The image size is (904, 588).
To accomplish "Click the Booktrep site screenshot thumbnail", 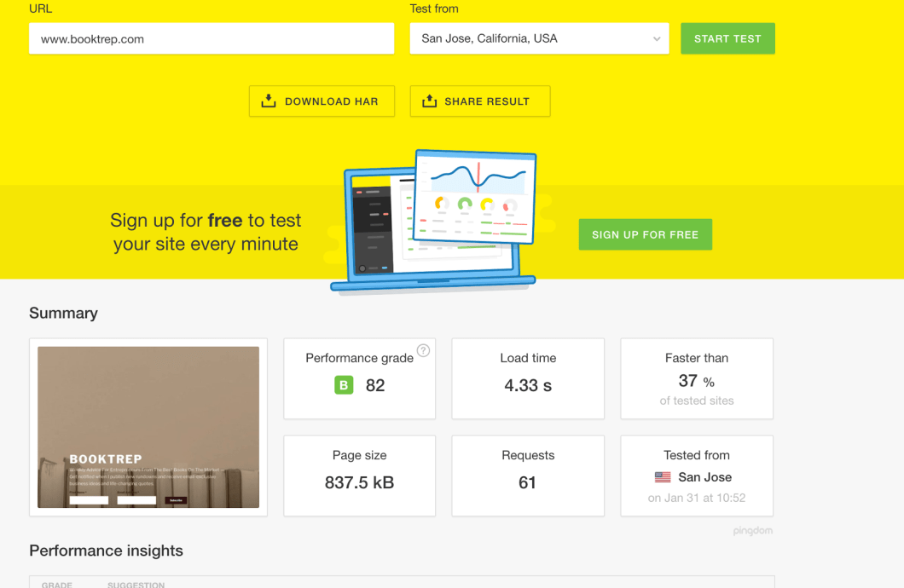I will (148, 427).
